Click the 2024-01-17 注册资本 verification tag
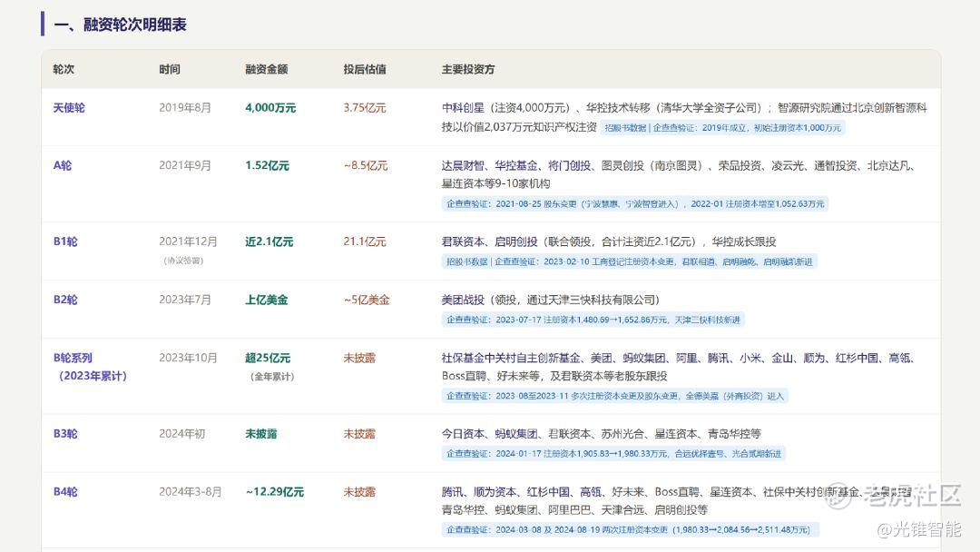 click(613, 454)
